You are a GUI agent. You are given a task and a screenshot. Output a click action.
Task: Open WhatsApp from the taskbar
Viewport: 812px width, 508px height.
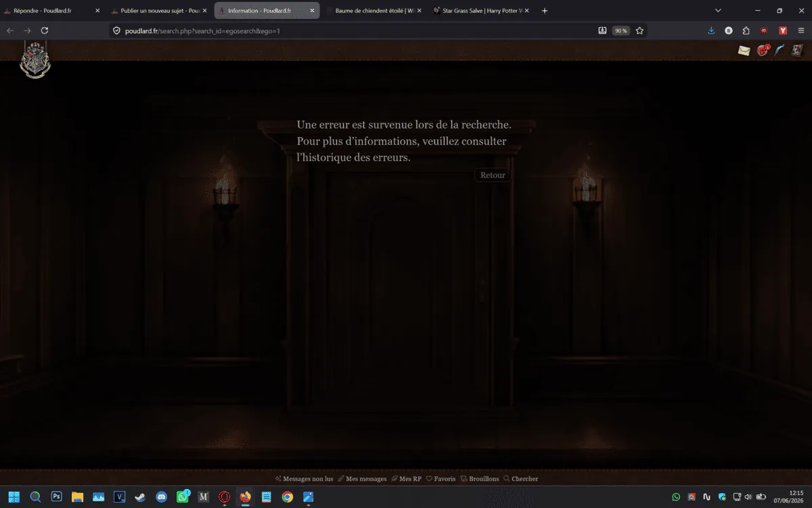(x=183, y=497)
